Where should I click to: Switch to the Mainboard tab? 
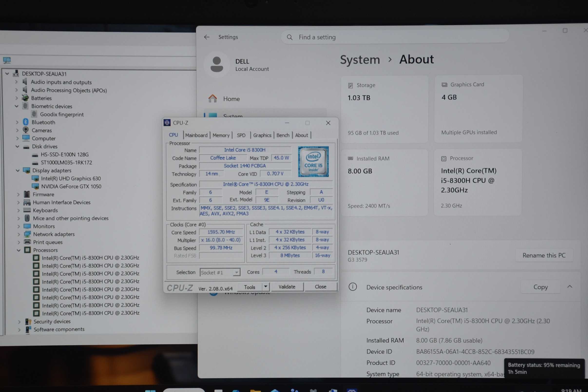196,135
